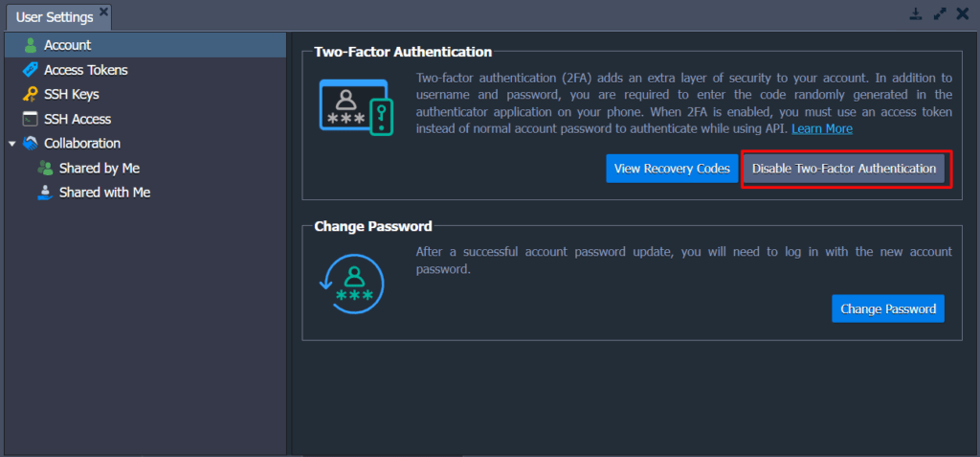The height and width of the screenshot is (457, 980).
Task: Click the Change Password button
Action: (888, 308)
